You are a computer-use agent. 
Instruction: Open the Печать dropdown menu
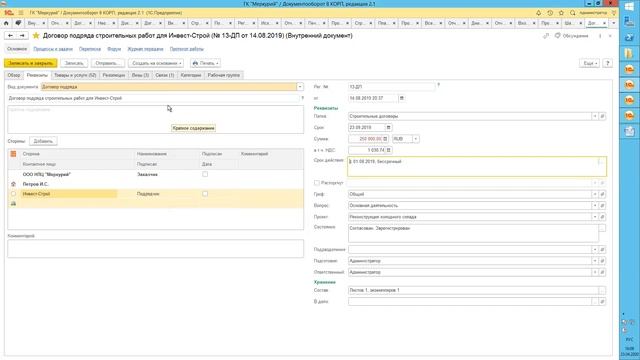205,63
